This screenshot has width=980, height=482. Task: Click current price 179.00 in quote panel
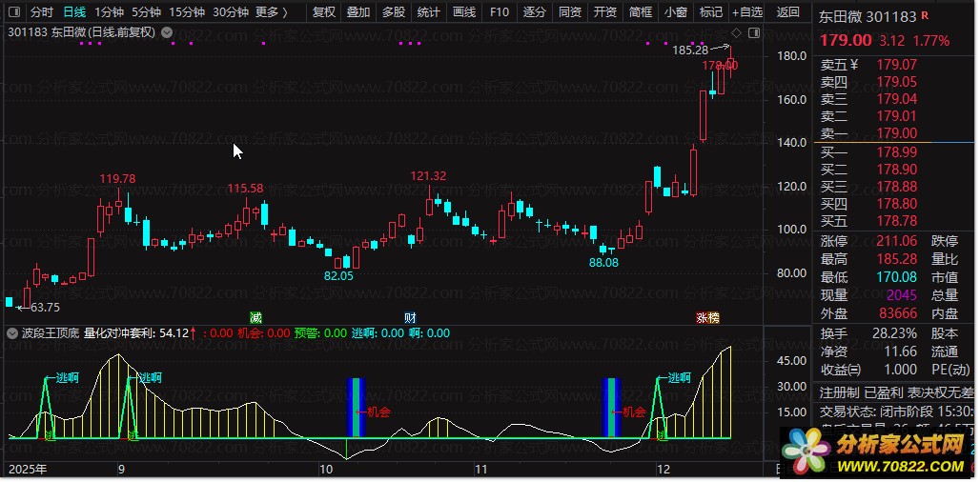[x=846, y=41]
